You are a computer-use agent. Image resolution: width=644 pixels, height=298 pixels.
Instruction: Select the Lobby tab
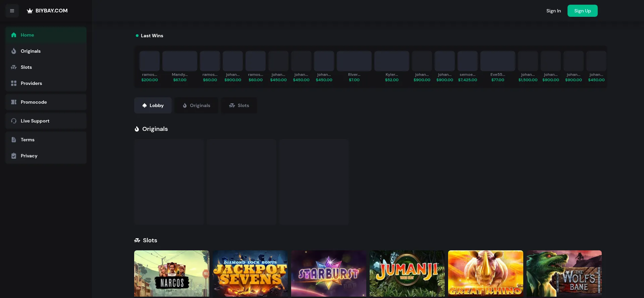[x=153, y=105]
